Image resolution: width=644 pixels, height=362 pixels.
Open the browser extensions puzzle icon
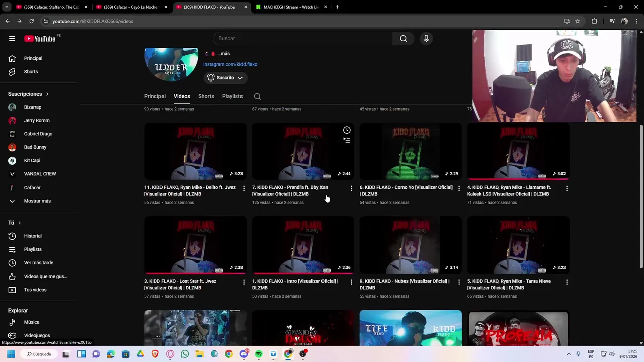(594, 21)
